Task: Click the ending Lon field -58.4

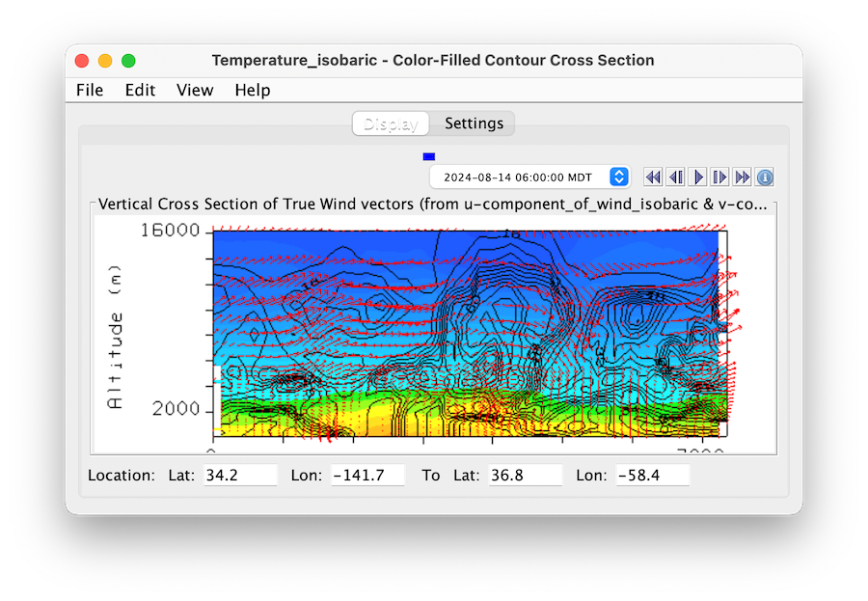Action: [x=653, y=475]
